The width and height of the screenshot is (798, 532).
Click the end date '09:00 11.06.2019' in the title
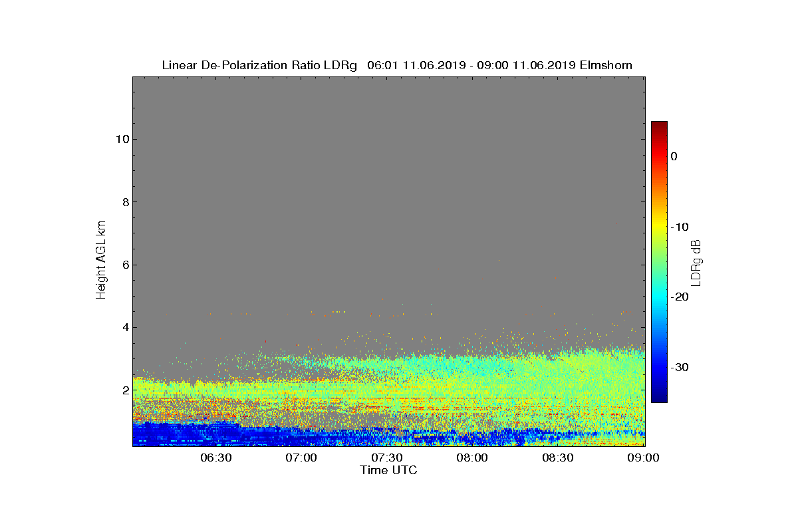[527, 65]
